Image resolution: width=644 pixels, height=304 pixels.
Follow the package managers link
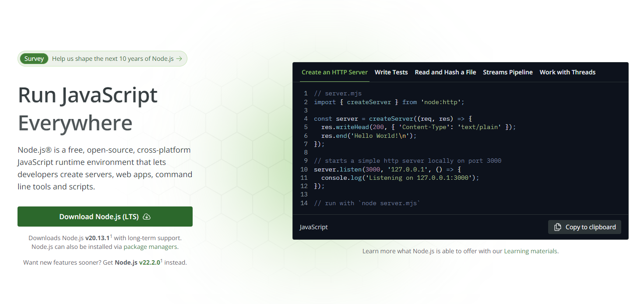(150, 247)
